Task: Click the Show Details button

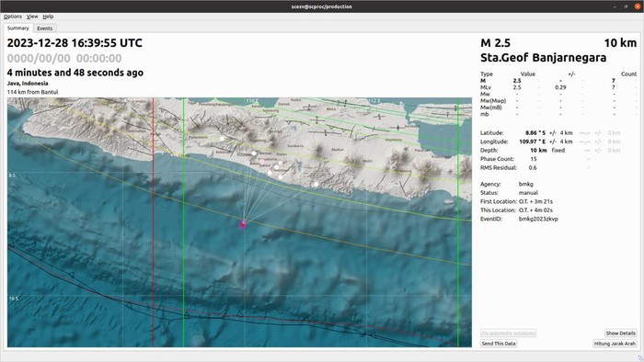Action: (x=621, y=334)
